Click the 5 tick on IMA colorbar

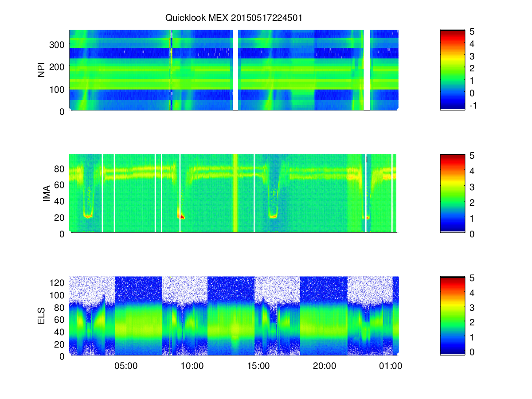point(472,156)
